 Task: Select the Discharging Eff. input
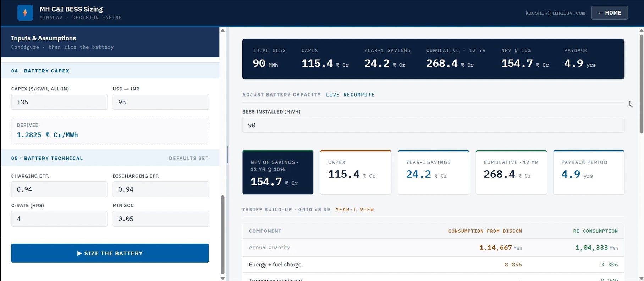click(161, 189)
